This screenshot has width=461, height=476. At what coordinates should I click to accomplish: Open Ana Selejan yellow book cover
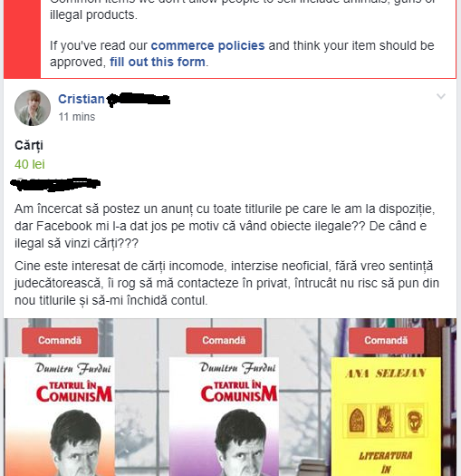(x=386, y=417)
